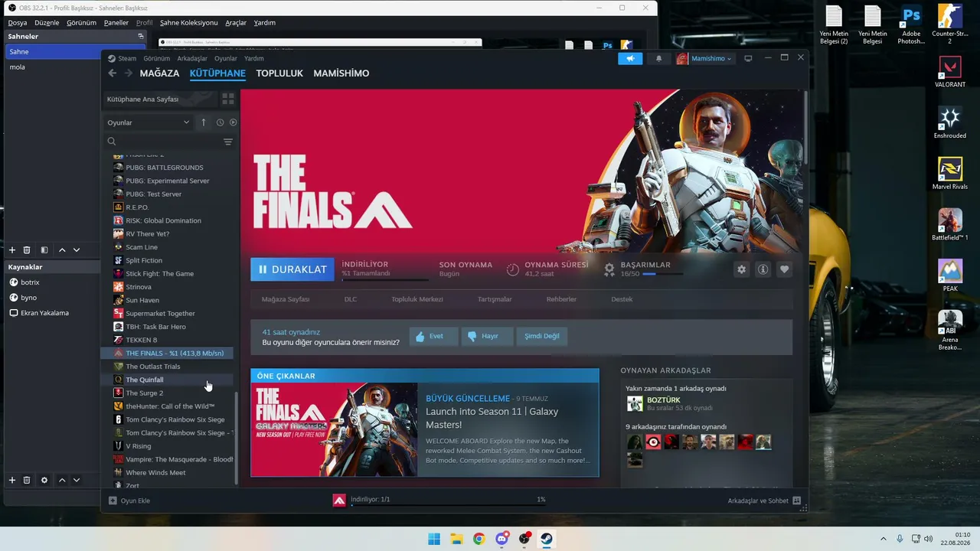Delete the selected scene in OBS
The image size is (980, 551).
pos(27,250)
